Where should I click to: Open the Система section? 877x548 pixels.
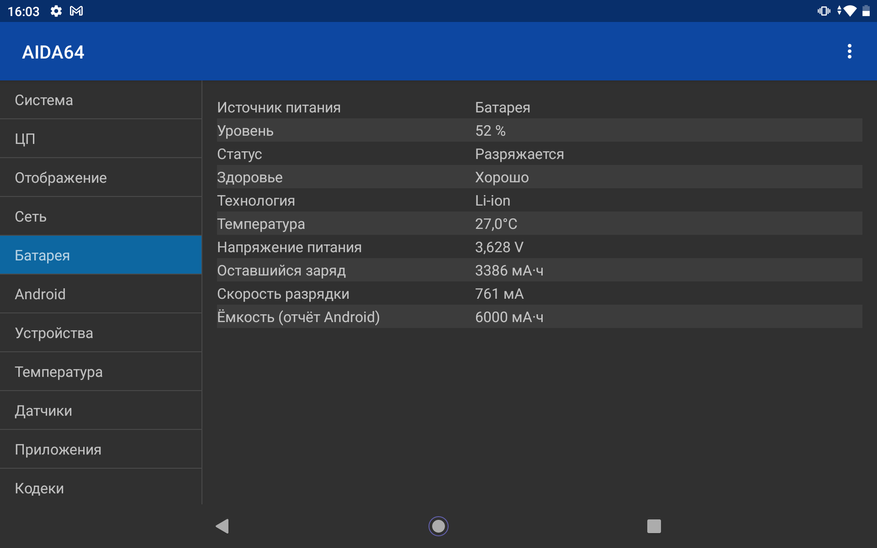tap(101, 100)
